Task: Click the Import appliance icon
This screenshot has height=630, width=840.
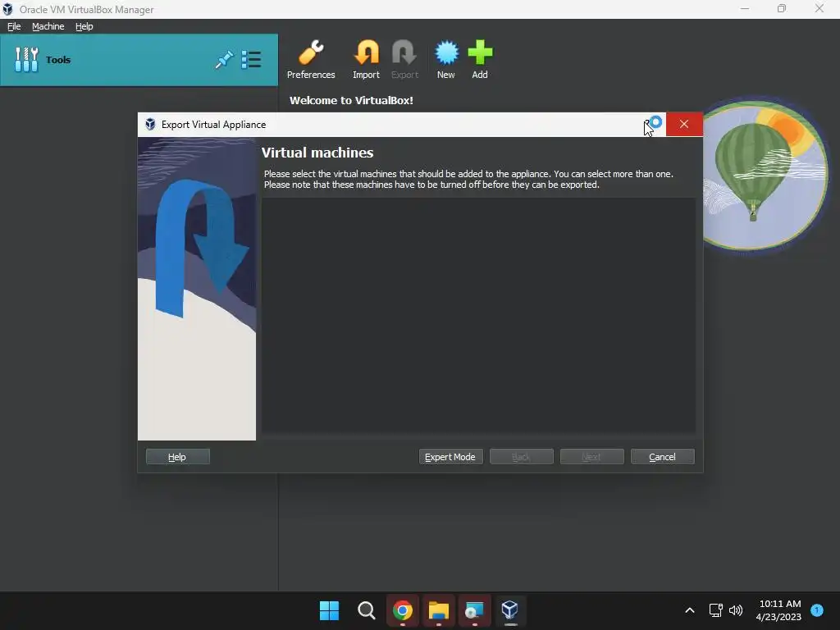Action: (x=366, y=59)
